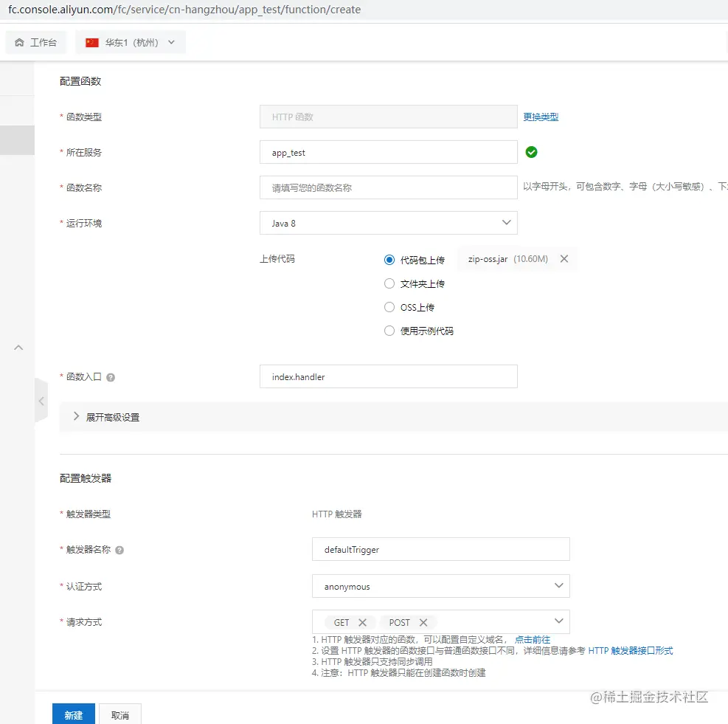Click the home icon beside 工作台
The height and width of the screenshot is (724, 728).
click(x=19, y=43)
